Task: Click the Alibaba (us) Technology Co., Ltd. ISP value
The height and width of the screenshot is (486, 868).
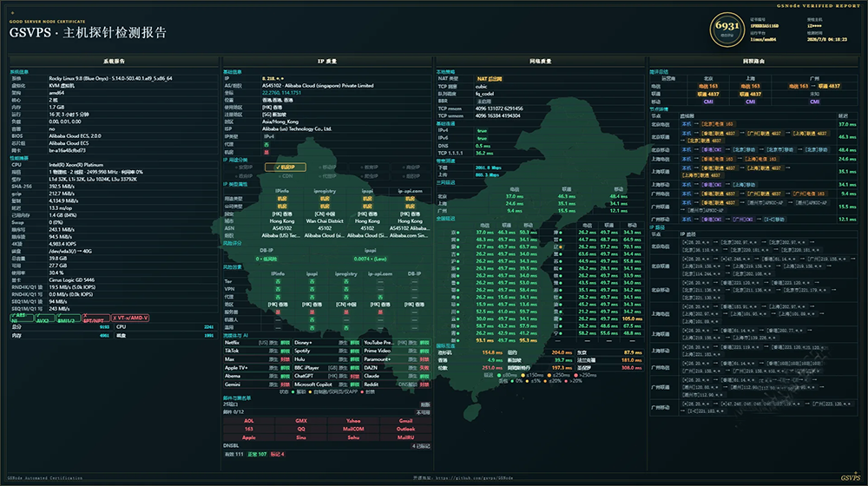Action: [x=297, y=129]
